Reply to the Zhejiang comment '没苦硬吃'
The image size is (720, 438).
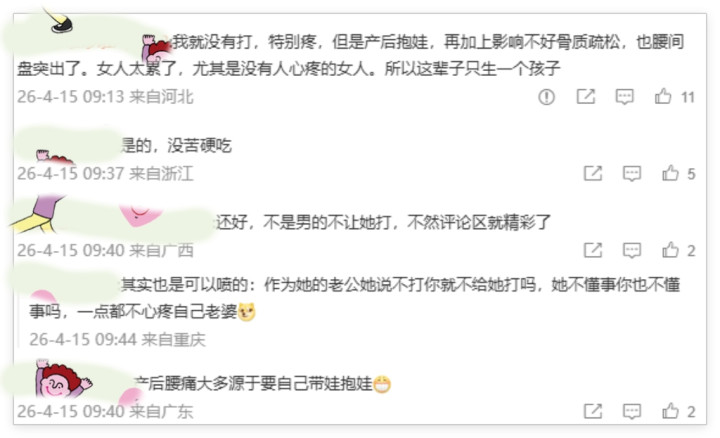click(632, 174)
